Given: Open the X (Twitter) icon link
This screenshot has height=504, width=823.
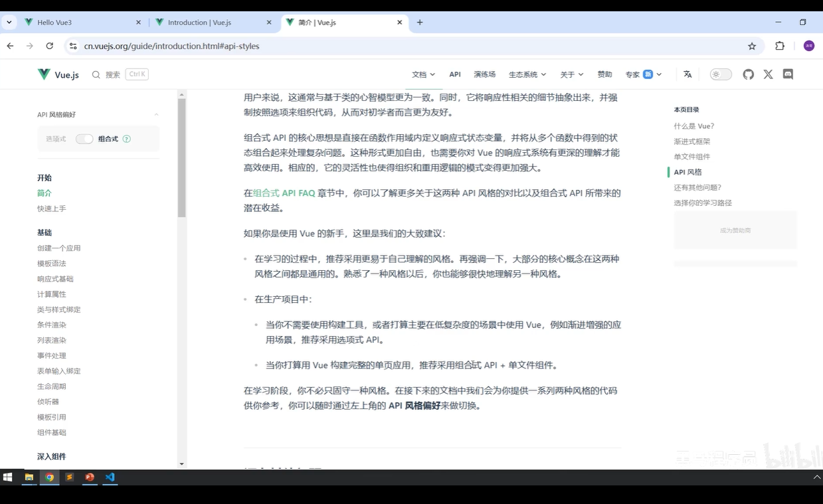Looking at the screenshot, I should (769, 74).
